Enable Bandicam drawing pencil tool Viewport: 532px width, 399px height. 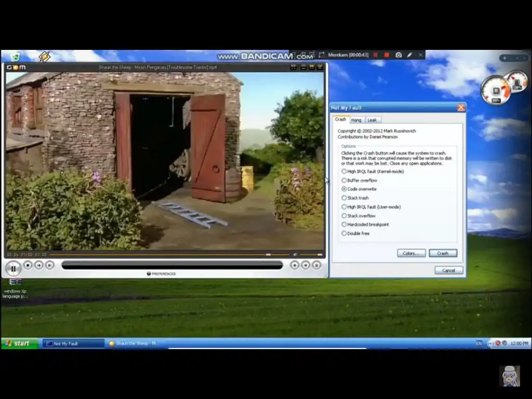(x=409, y=55)
